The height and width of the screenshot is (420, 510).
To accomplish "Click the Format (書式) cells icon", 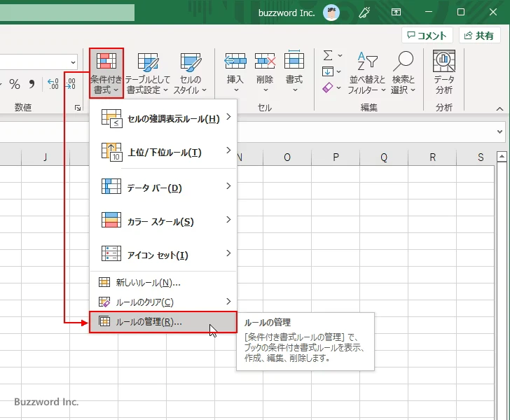I will (x=294, y=59).
